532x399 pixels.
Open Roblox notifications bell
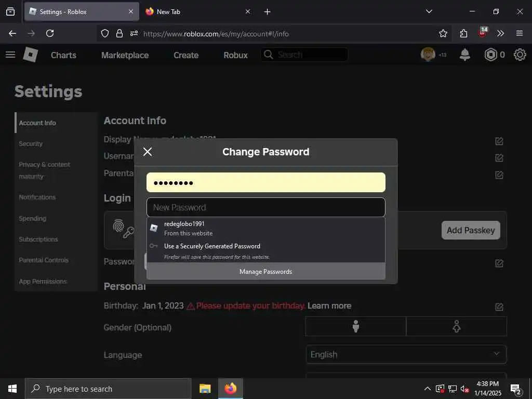(x=465, y=55)
